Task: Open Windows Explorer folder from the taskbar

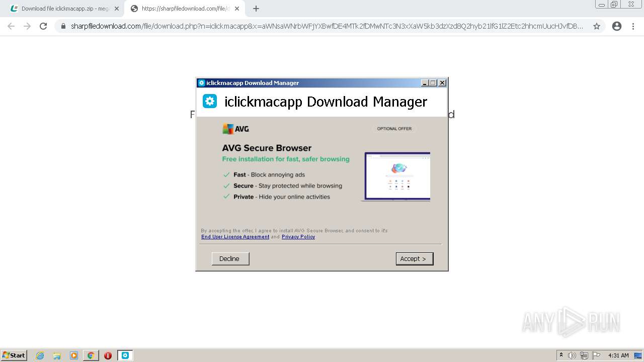Action: 57,355
